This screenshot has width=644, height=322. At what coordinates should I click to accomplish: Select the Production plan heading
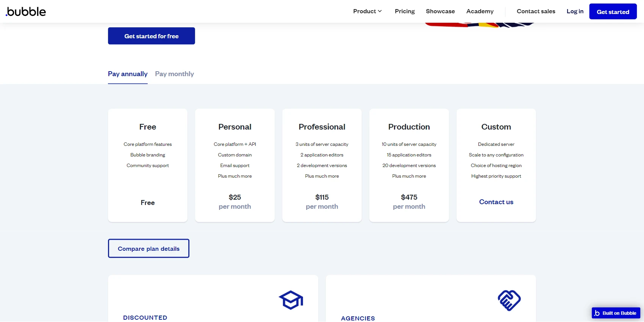[x=409, y=127]
